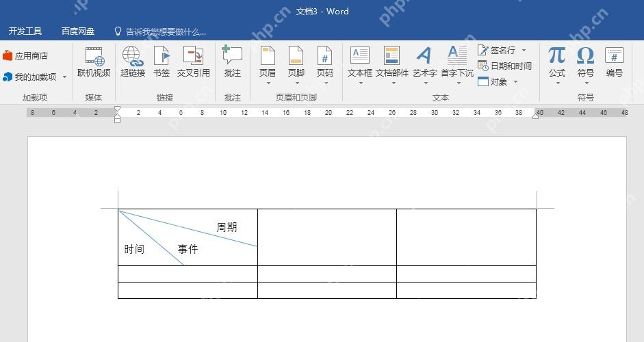Insert 编号 numbering
Screen dimensions: 644x342
point(614,62)
